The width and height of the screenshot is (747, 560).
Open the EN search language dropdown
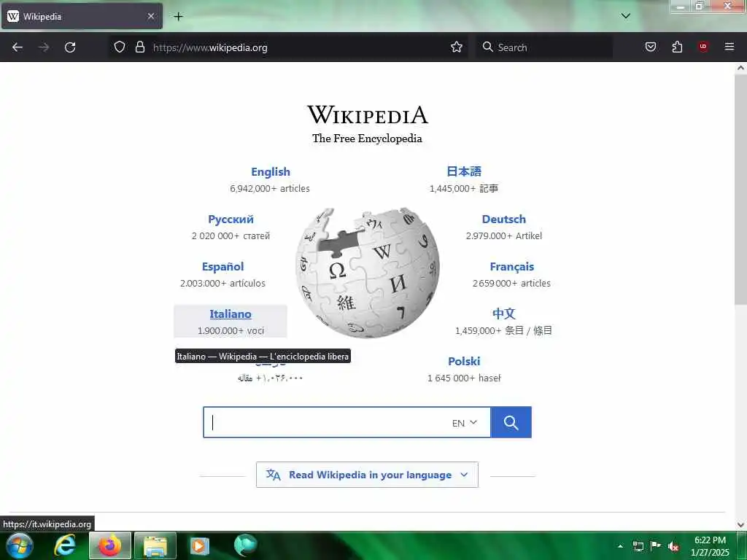pos(465,423)
